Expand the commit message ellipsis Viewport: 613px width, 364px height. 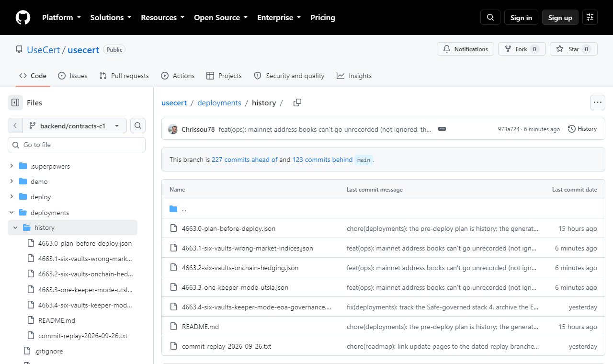click(x=442, y=129)
